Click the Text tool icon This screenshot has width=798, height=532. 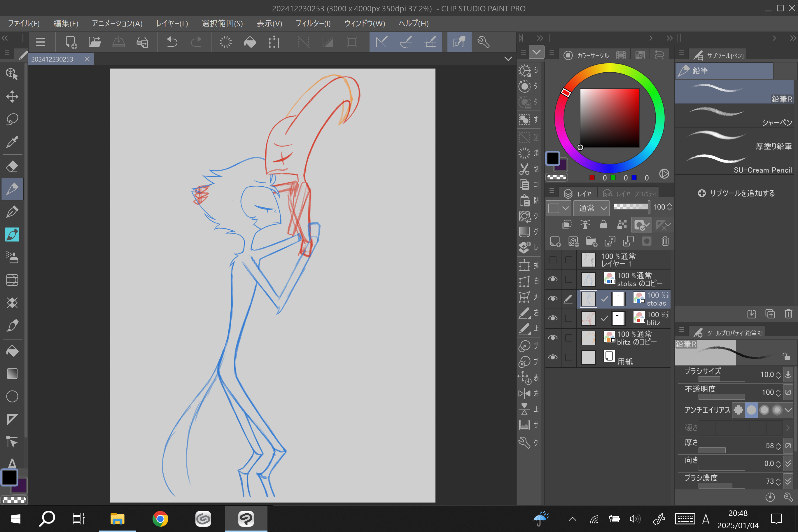tap(12, 463)
